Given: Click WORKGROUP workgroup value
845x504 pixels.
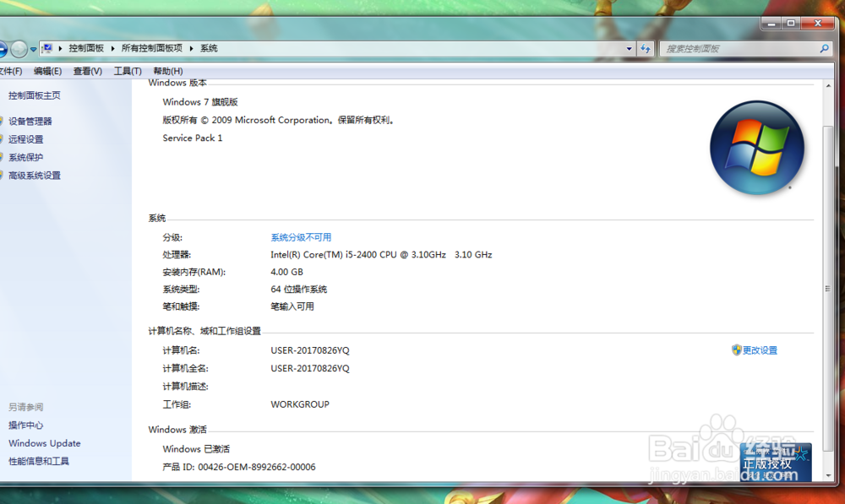Looking at the screenshot, I should point(300,404).
